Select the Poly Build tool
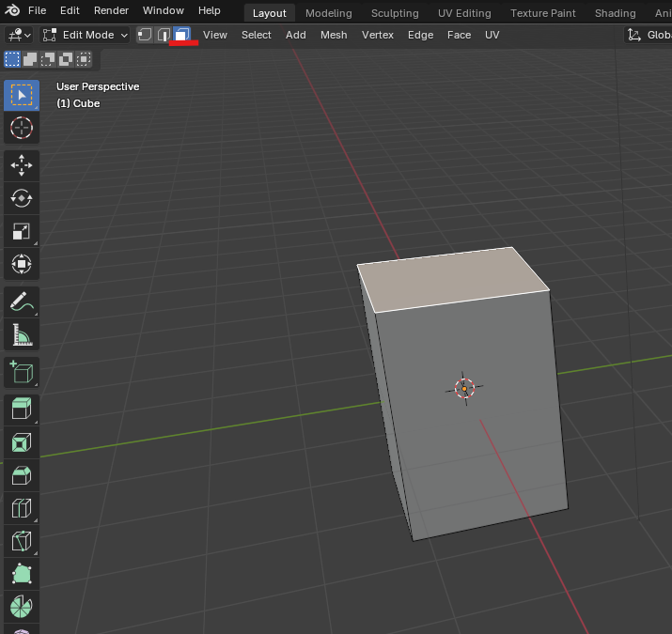This screenshot has height=634, width=672. click(x=22, y=574)
